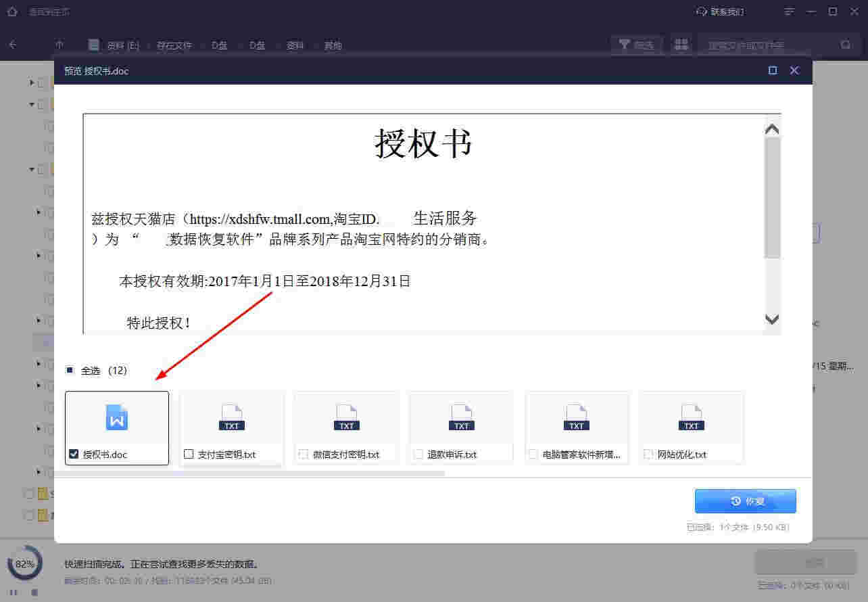Collapse the expanded folder node in sidebar
868x602 pixels.
tap(30, 104)
